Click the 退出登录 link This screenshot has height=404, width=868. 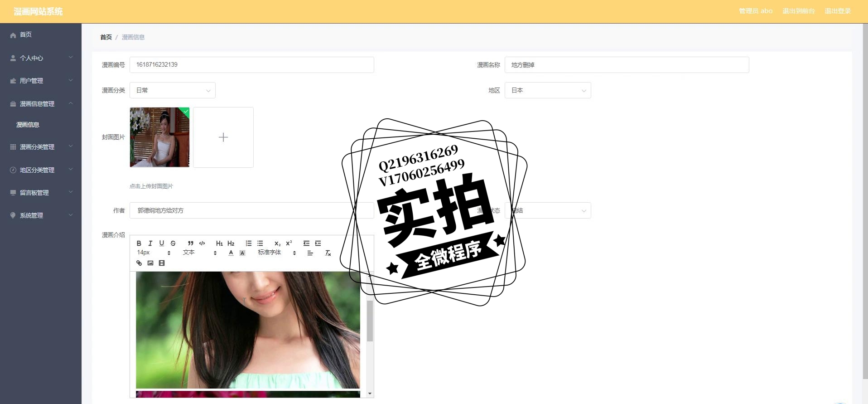click(838, 11)
